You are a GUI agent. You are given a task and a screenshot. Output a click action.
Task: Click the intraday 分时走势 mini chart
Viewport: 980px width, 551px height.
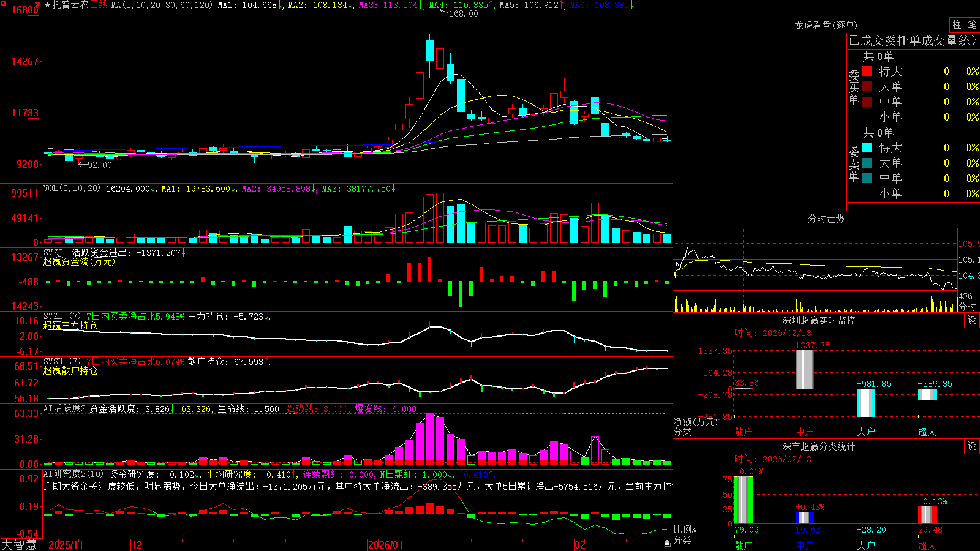point(816,270)
